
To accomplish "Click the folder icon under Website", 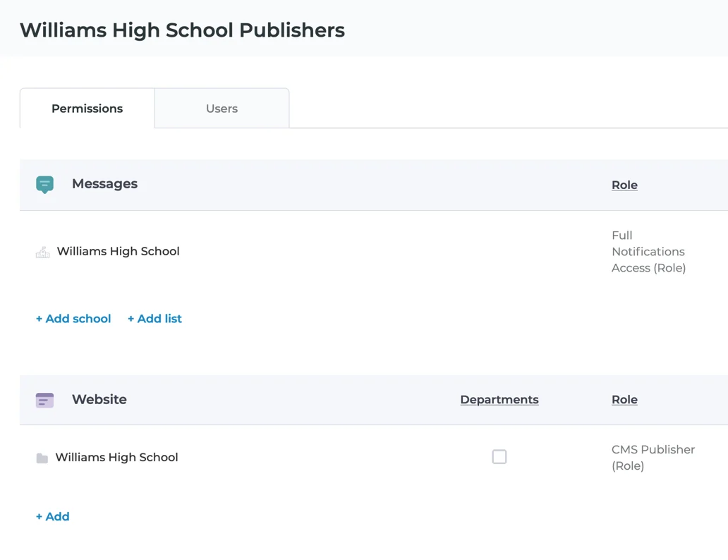I will 42,458.
